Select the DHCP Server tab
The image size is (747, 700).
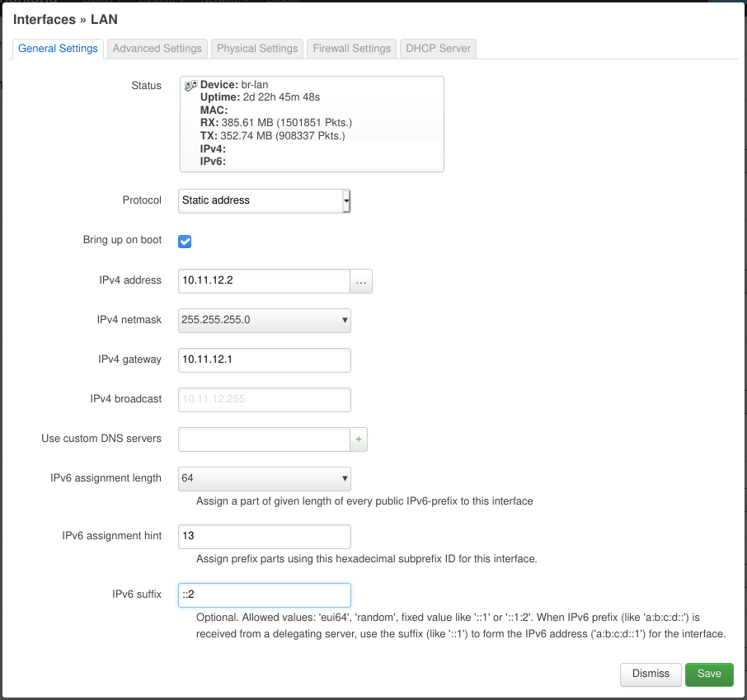[x=439, y=49]
